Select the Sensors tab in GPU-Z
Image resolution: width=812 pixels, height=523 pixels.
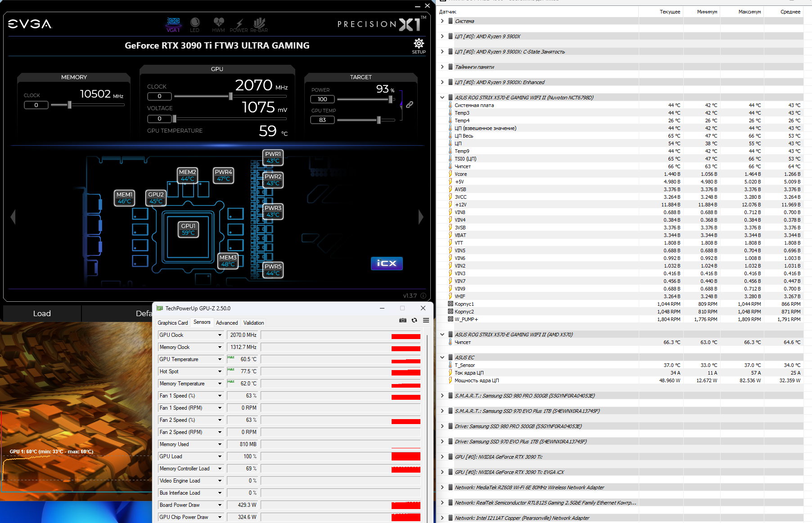[202, 322]
